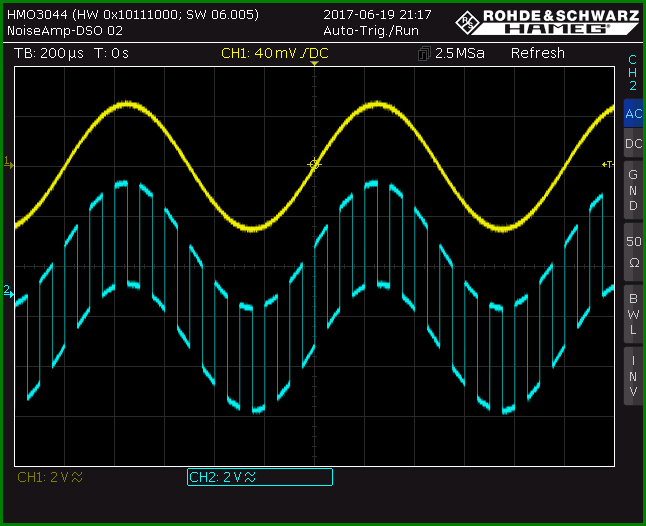The image size is (646, 526).
Task: Click the Auto-Trig./Run status text
Action: pos(371,31)
